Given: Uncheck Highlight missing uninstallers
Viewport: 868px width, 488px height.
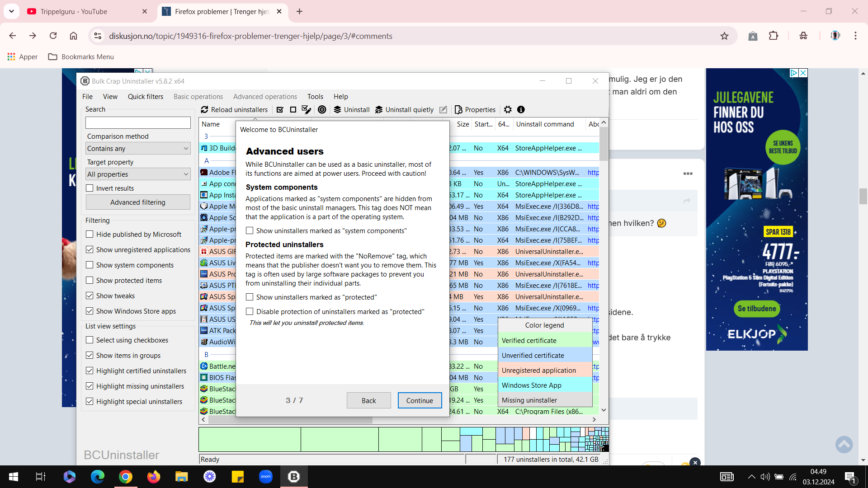Looking at the screenshot, I should tap(90, 386).
